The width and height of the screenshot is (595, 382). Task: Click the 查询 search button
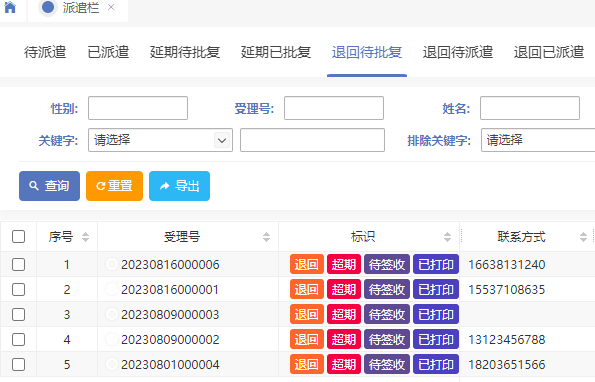[49, 186]
